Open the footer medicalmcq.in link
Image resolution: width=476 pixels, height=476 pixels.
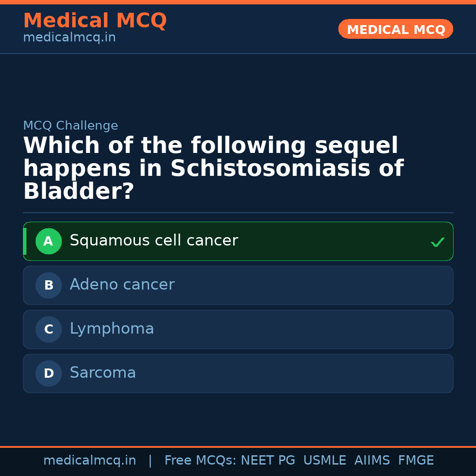point(89,461)
